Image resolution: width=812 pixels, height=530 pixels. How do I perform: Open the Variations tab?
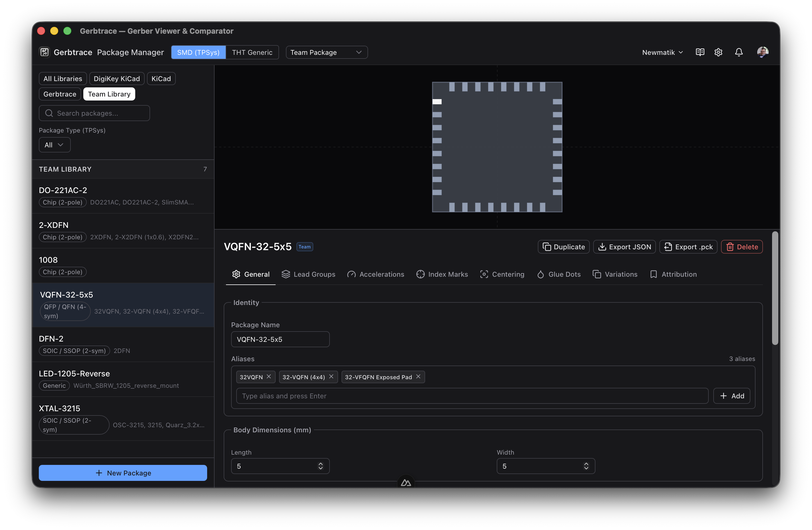[x=615, y=274]
